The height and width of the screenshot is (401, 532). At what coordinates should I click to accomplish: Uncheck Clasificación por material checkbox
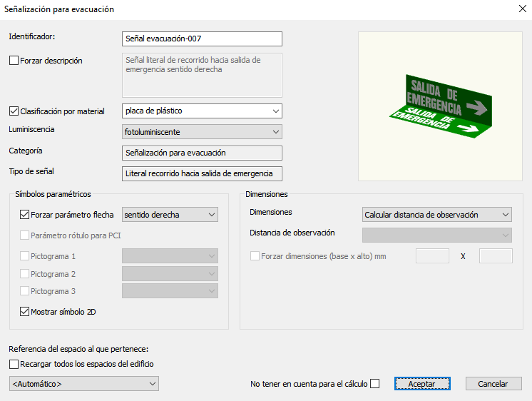coord(14,111)
